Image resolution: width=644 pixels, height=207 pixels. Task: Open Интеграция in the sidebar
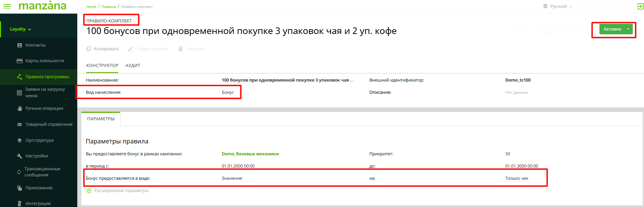point(38,204)
